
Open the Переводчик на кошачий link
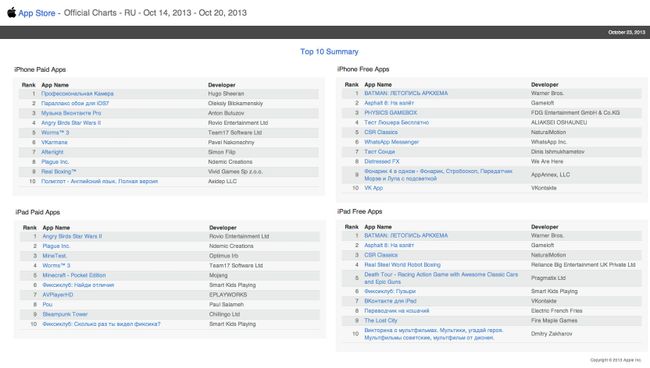[397, 311]
